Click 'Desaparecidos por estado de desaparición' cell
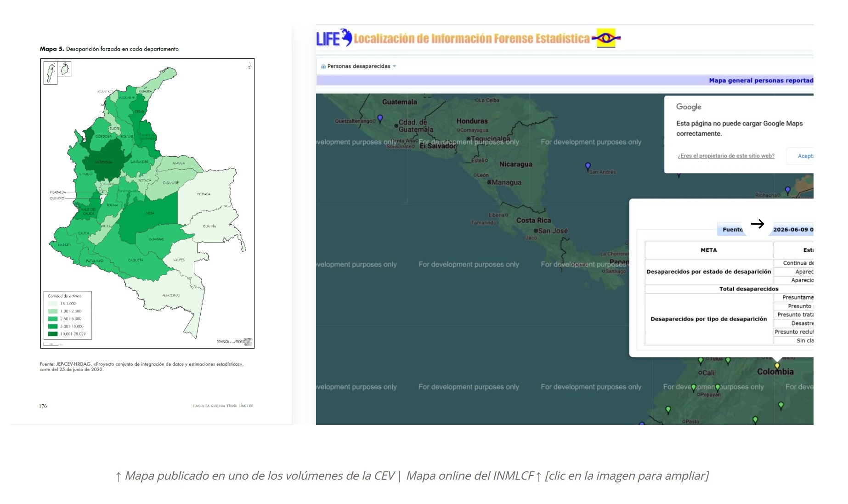The height and width of the screenshot is (504, 848). click(709, 272)
